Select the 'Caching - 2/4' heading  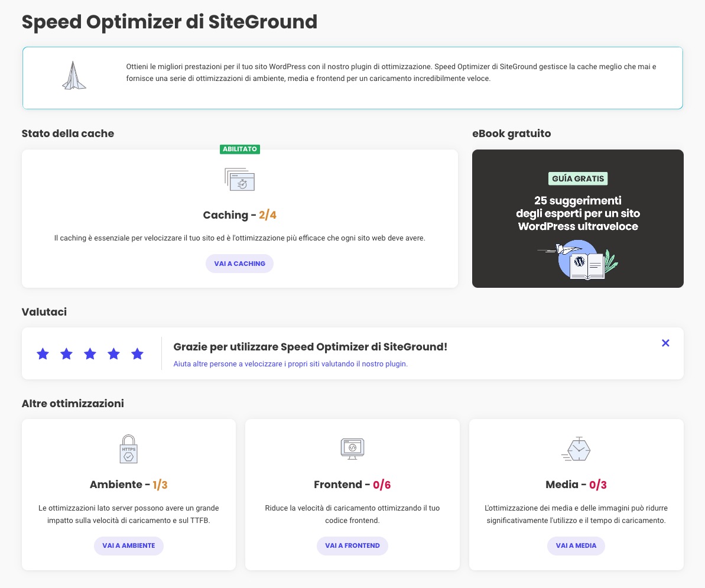[240, 215]
